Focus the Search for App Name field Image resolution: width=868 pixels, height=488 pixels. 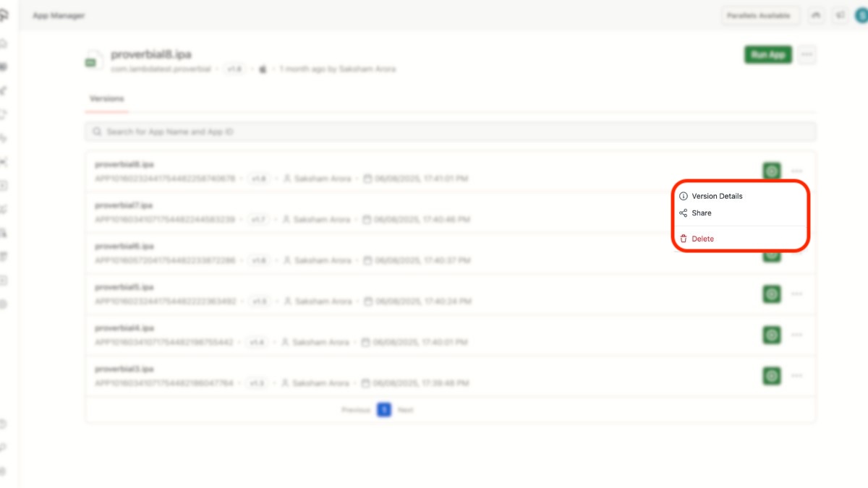[x=450, y=132]
